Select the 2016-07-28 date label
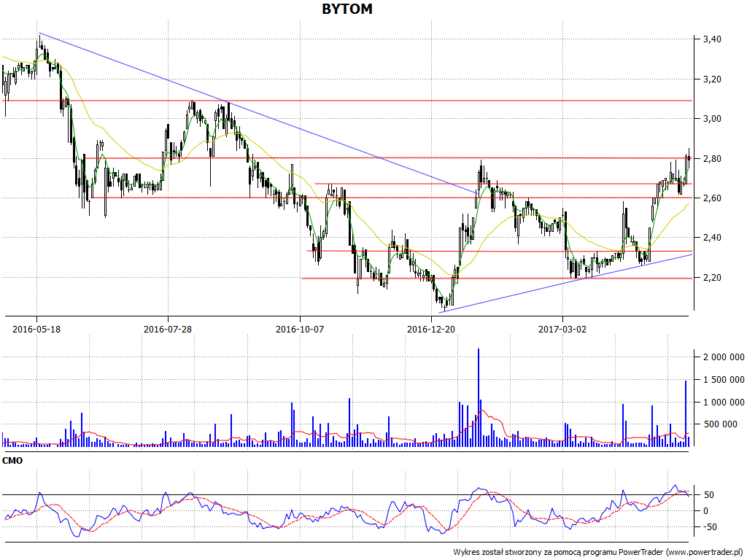The image size is (747, 560). point(168,329)
